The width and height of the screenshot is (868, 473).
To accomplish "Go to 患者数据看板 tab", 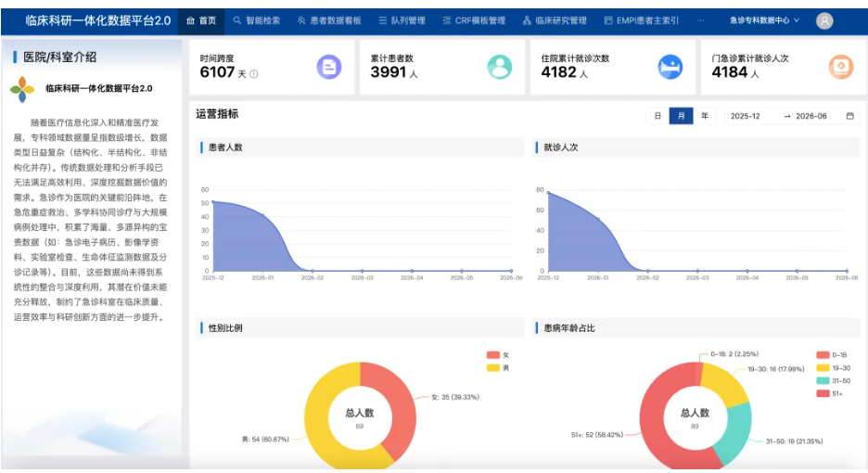I will point(329,20).
